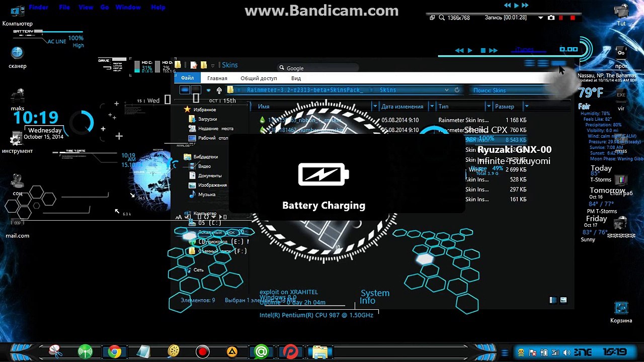Click the Snipping Tool icon in the taskbar

(x=56, y=352)
